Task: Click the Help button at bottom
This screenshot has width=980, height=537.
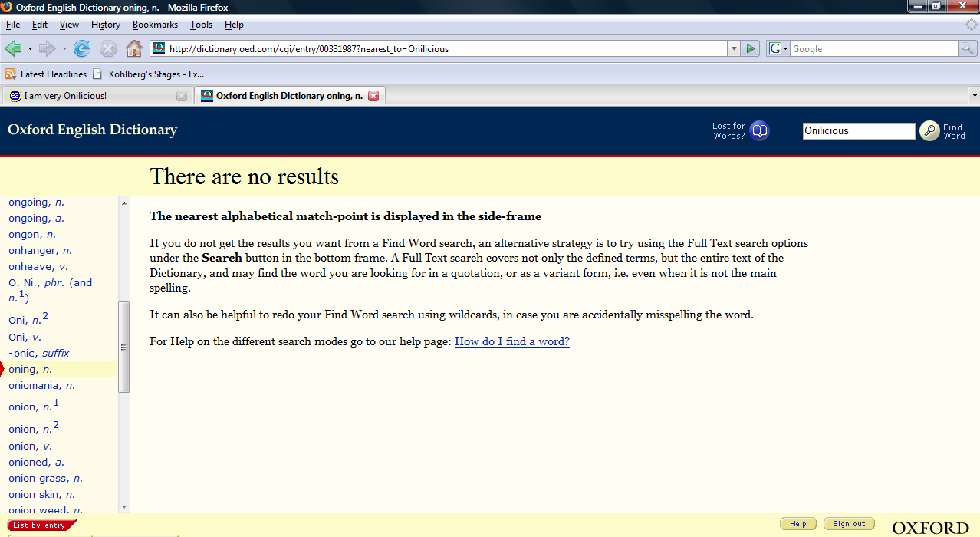Action: 798,524
